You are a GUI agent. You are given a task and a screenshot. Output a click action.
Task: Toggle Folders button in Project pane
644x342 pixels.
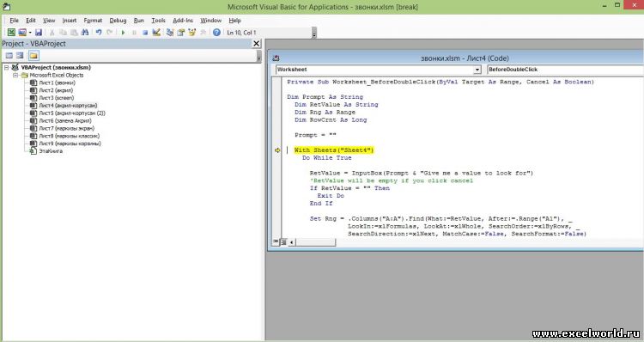[33, 56]
